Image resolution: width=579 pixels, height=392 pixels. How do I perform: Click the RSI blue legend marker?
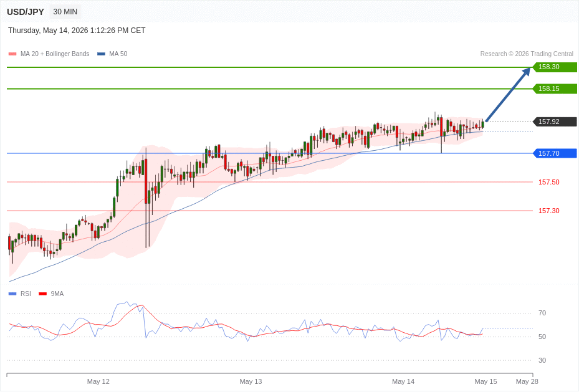click(x=12, y=294)
